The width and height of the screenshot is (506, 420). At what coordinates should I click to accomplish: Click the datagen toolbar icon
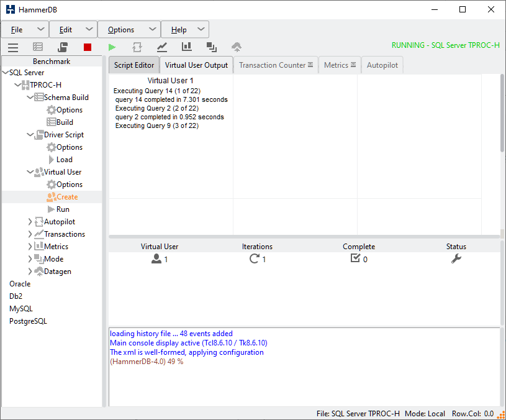237,47
